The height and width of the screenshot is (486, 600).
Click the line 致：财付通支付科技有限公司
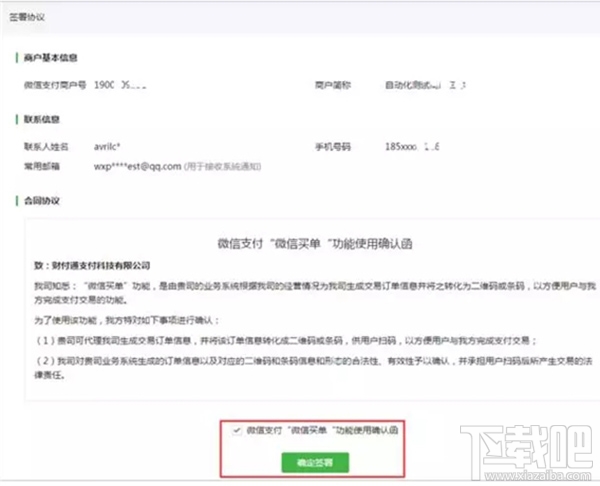[x=92, y=266]
